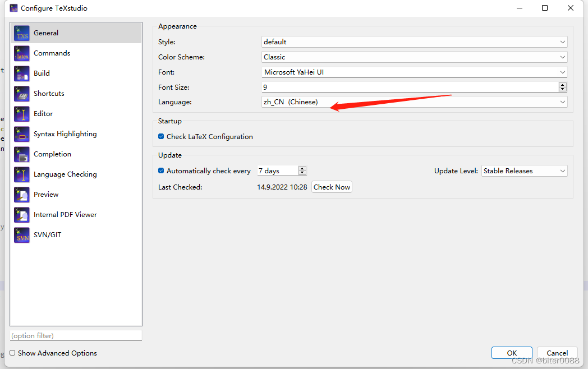Click the Cancel button
This screenshot has height=369, width=588.
[x=557, y=353]
